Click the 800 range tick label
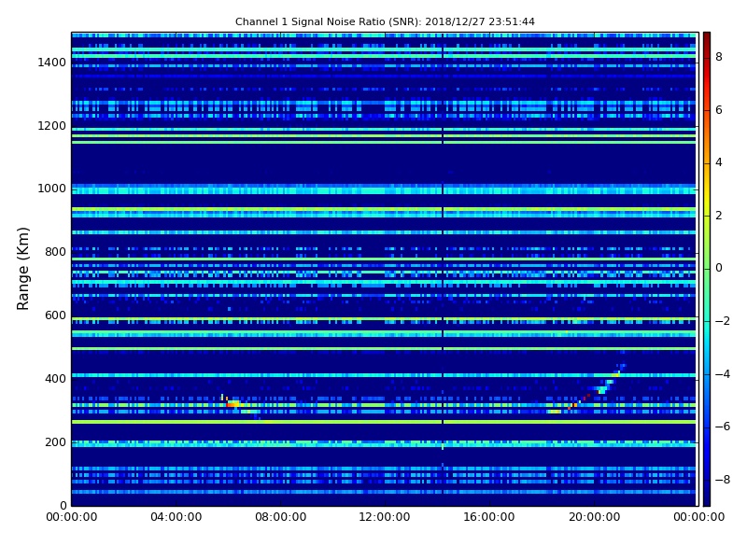Viewport: 747px width, 560px height. coord(55,252)
